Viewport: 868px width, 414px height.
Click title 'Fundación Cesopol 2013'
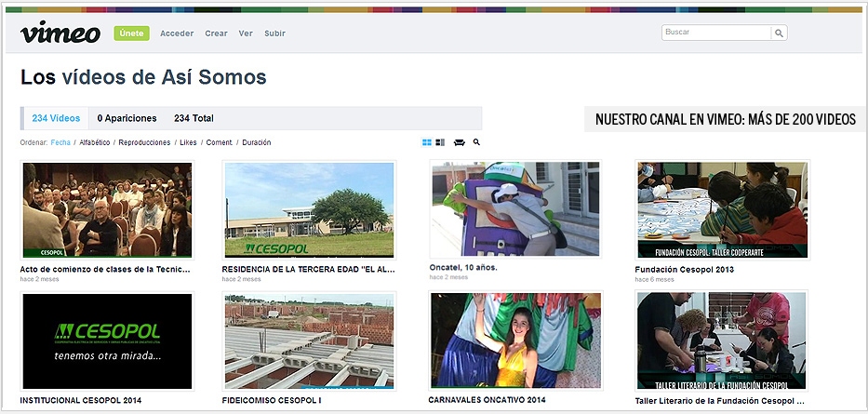(685, 270)
